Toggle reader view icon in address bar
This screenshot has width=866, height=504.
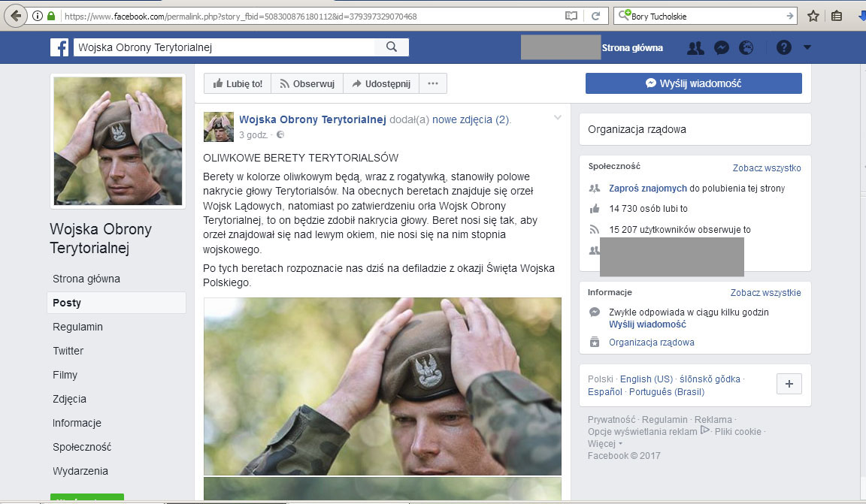coord(571,16)
